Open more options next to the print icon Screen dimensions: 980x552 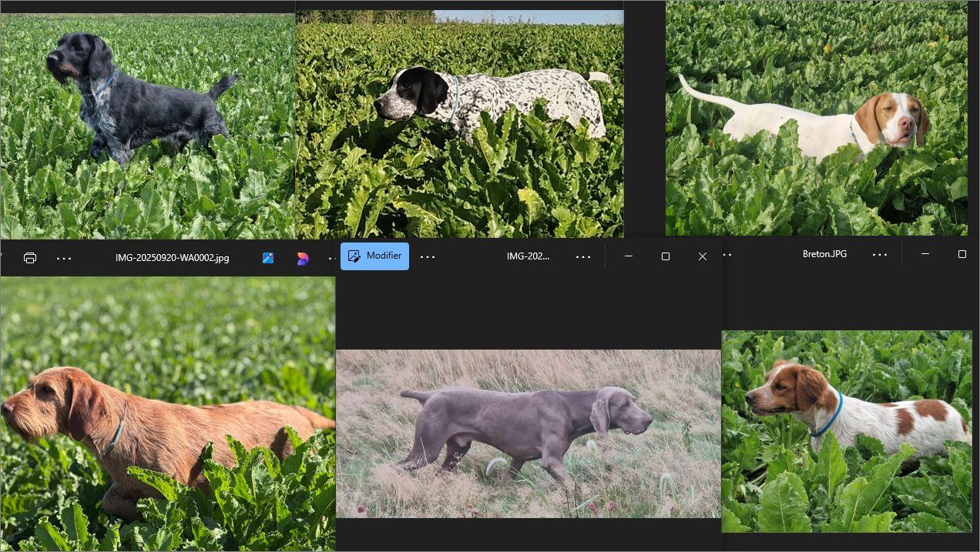[x=64, y=258]
